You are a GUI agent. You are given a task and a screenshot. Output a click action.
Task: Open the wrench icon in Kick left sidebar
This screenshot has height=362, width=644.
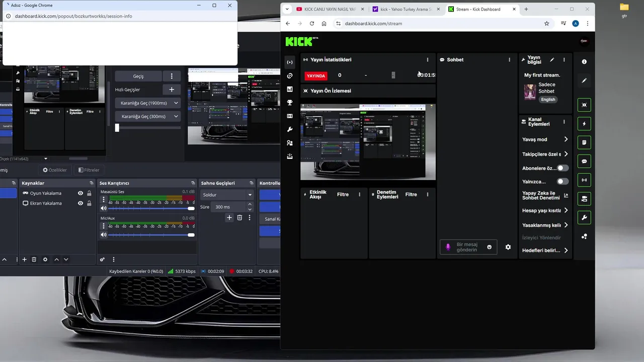[x=290, y=130]
